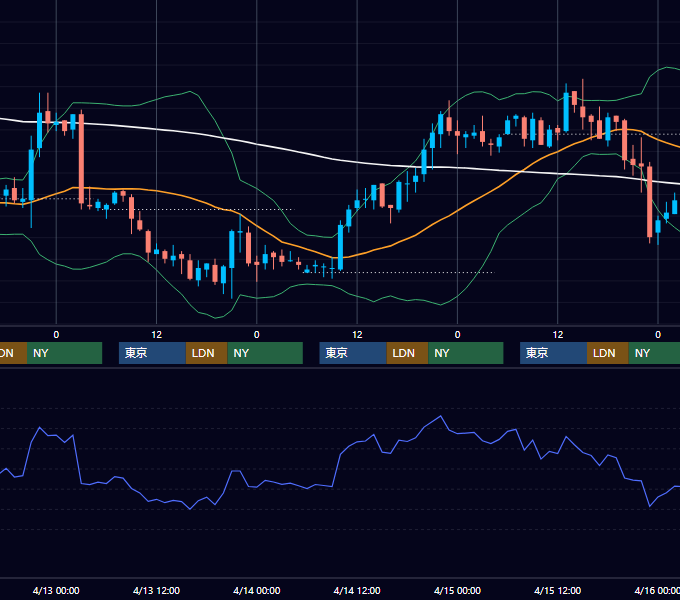Select the NY session block ending near 4/15 00:00
Screen dimensions: 680x600
(466, 353)
